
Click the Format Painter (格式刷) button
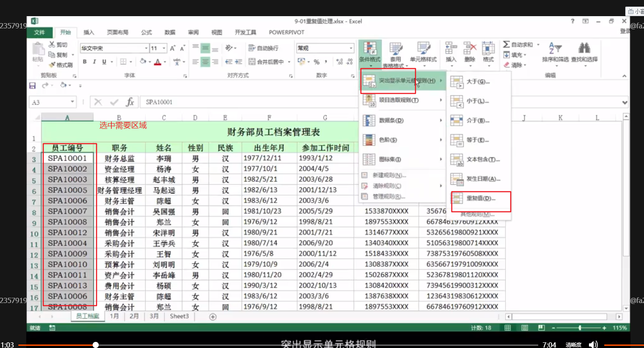(x=61, y=65)
